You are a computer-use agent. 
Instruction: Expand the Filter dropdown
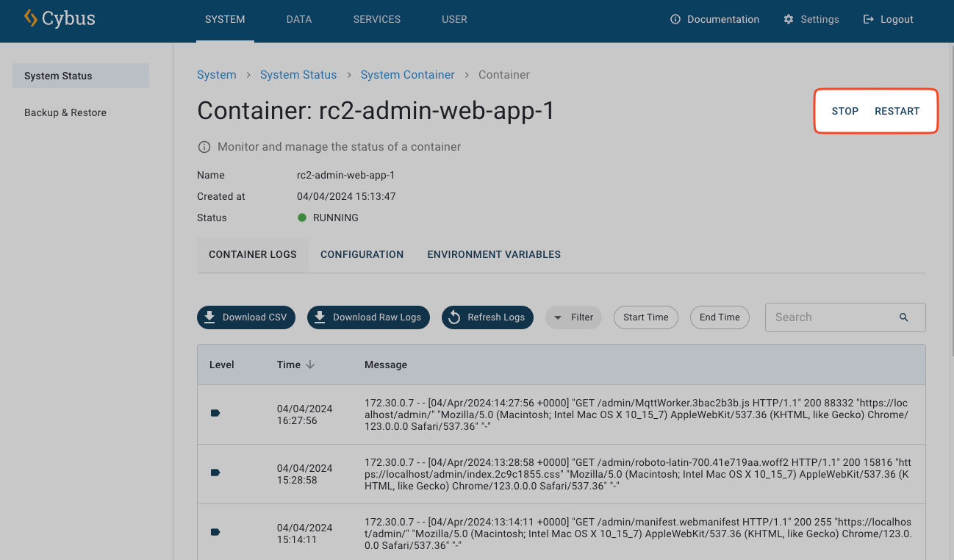[x=573, y=317]
